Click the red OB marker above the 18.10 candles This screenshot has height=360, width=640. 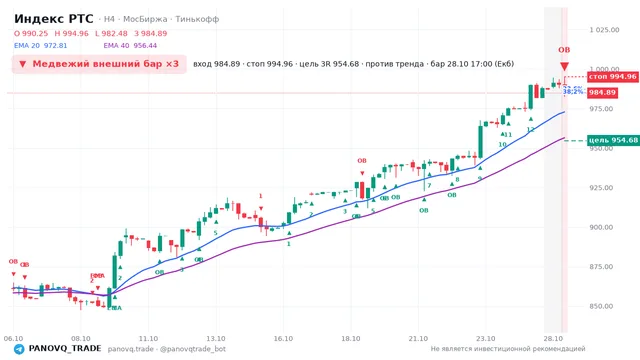pos(362,161)
